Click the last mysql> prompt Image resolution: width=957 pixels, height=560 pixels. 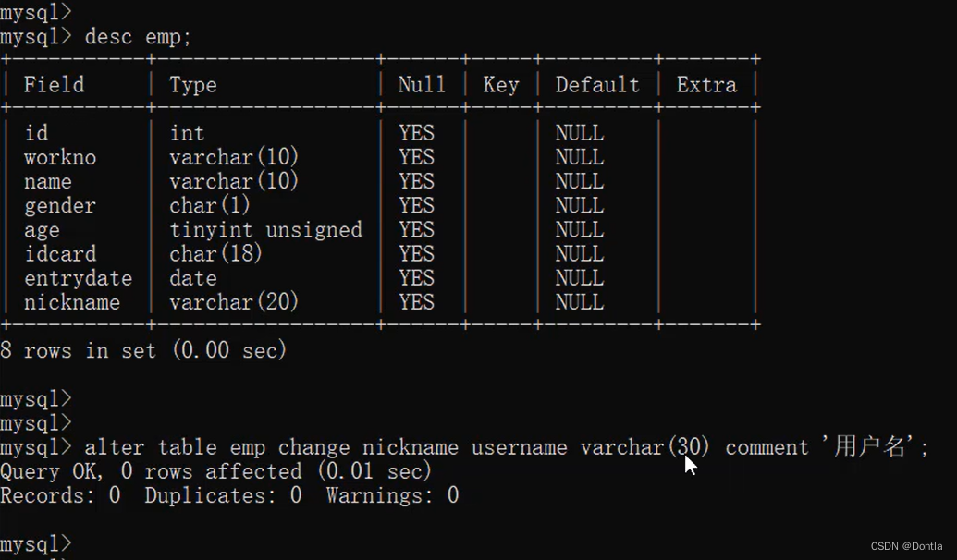coord(36,543)
